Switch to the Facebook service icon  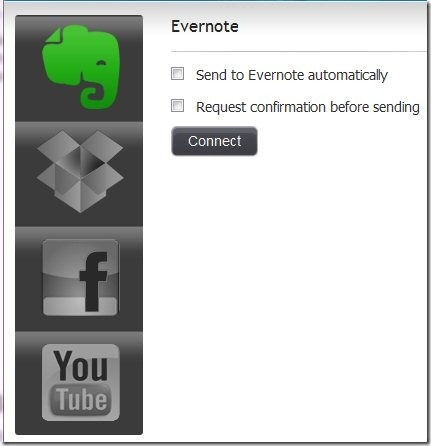[x=80, y=277]
